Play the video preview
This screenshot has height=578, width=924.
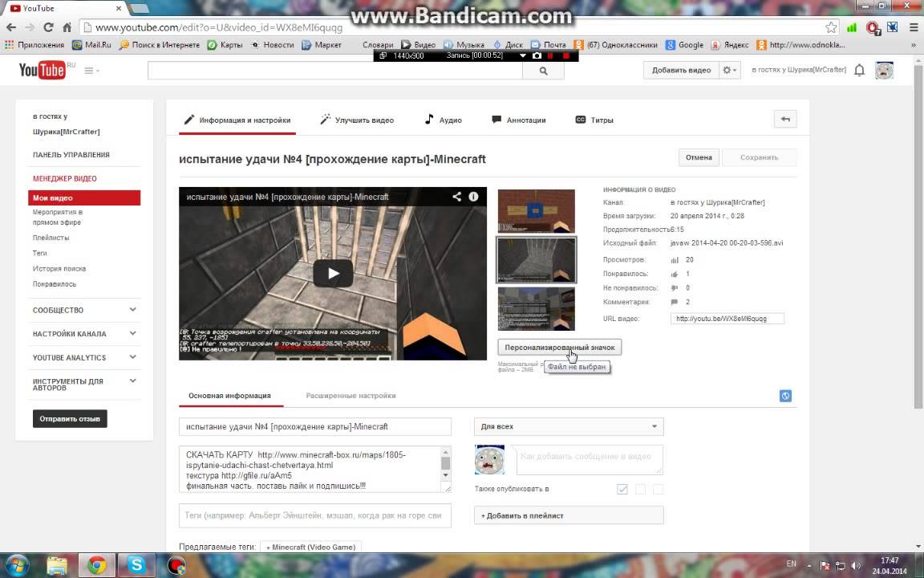pos(333,274)
